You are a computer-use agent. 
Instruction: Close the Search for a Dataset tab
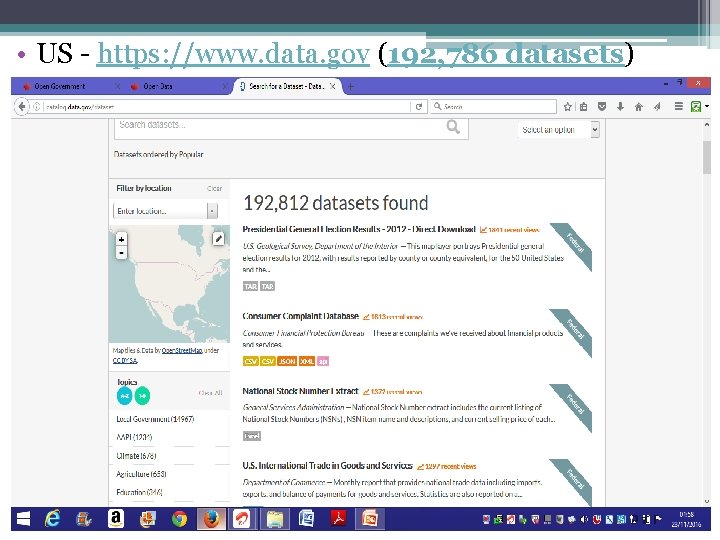(x=333, y=86)
